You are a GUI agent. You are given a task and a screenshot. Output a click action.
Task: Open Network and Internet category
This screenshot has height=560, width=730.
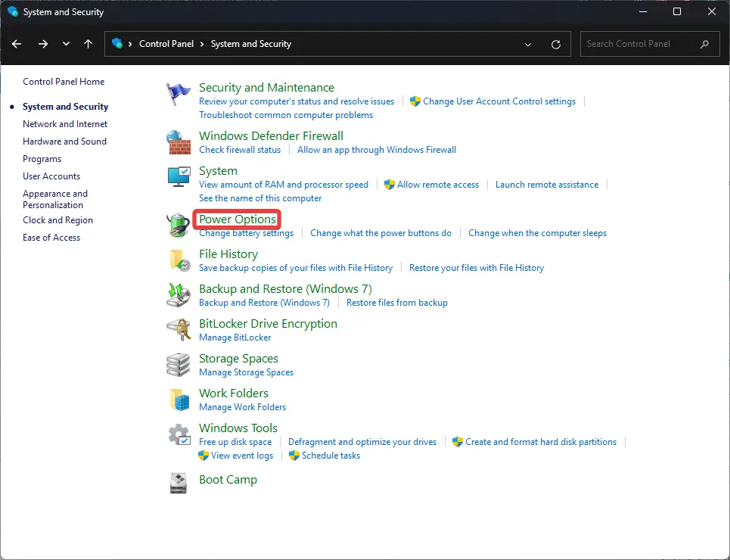[x=65, y=124]
